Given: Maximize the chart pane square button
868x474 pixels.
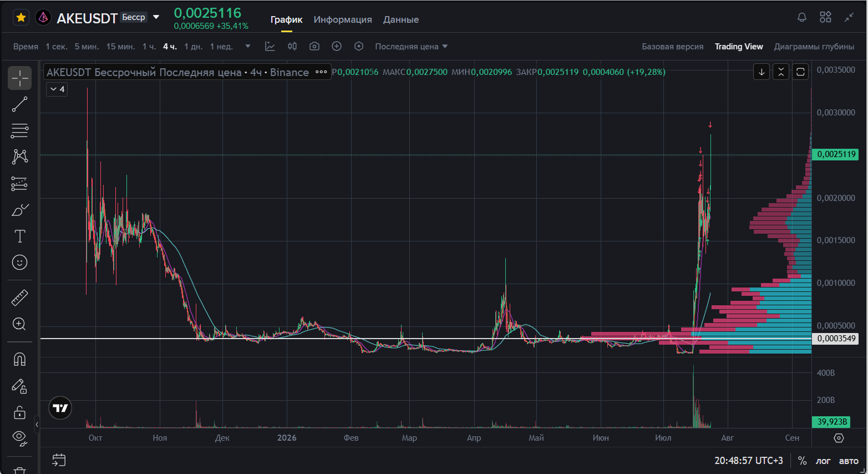Looking at the screenshot, I should (x=800, y=72).
